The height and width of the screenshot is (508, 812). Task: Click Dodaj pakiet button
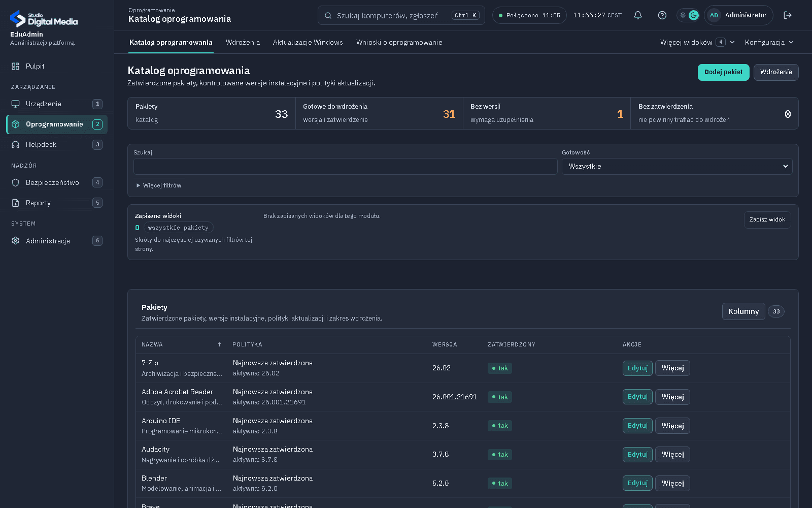(723, 72)
